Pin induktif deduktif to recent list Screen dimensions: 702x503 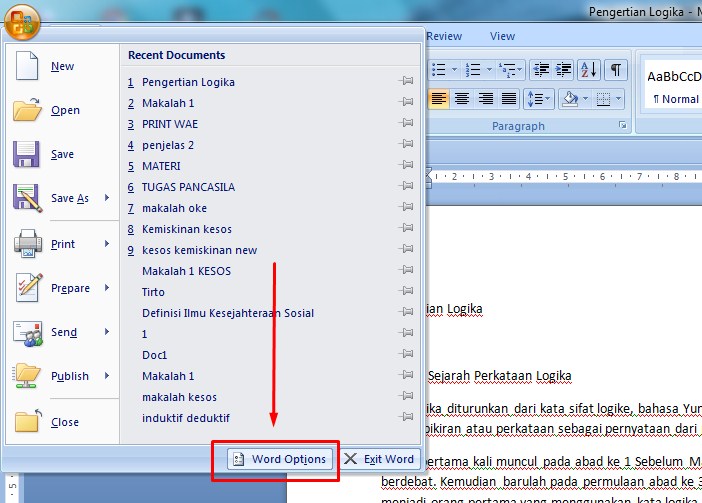[x=407, y=417]
